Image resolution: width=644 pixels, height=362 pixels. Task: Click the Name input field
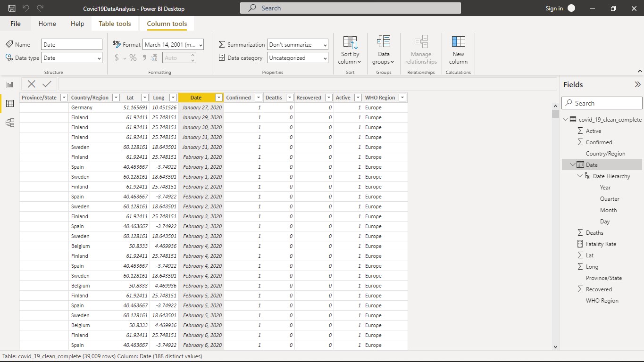pos(72,44)
